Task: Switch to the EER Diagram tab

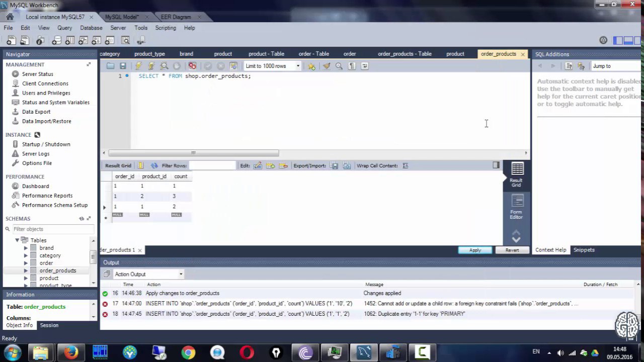Action: pyautogui.click(x=176, y=17)
